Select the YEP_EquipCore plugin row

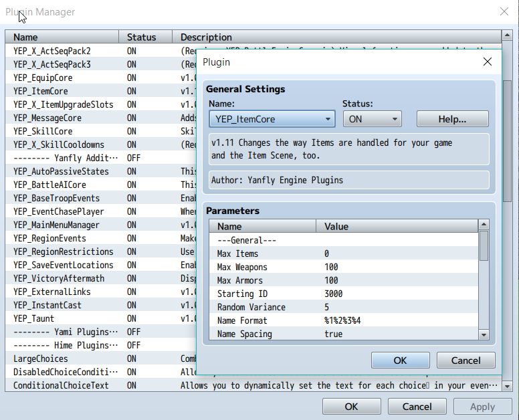click(x=100, y=78)
